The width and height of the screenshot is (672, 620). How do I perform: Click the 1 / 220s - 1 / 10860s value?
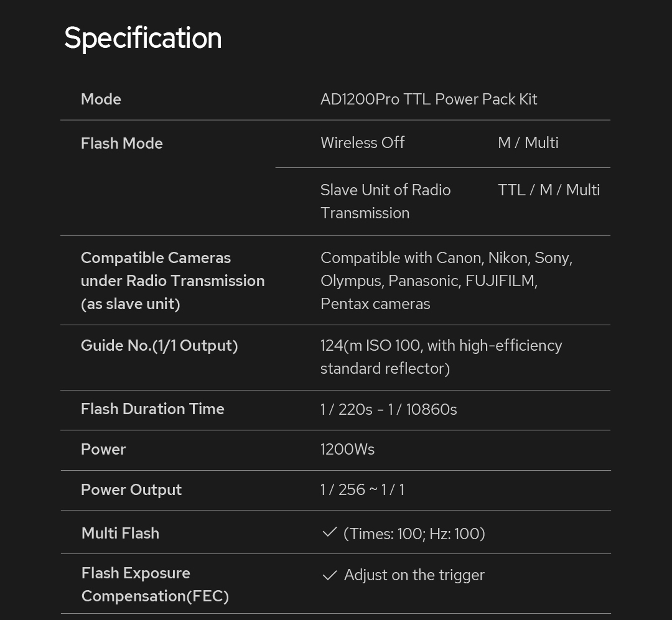389,409
